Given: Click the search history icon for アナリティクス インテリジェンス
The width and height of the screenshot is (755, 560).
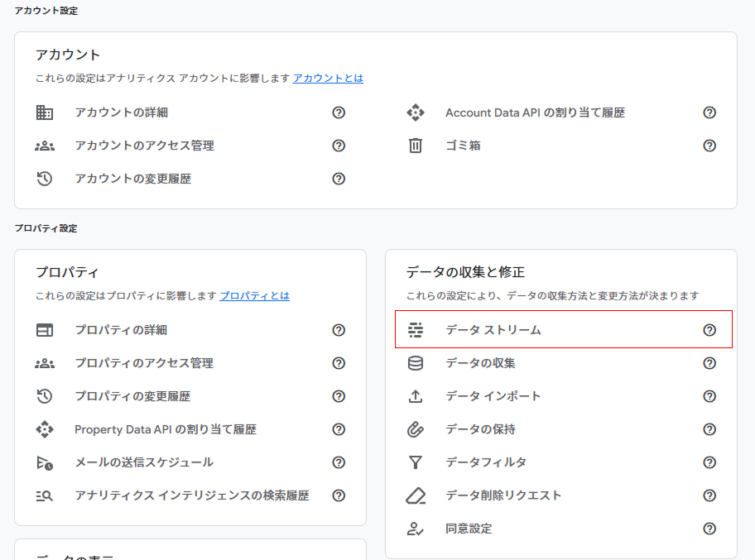Looking at the screenshot, I should click(45, 495).
